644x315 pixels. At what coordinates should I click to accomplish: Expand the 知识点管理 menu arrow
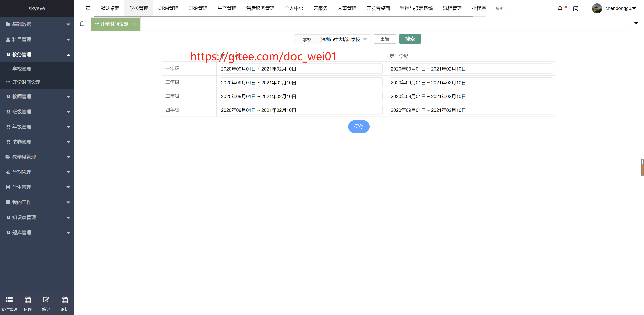point(68,217)
